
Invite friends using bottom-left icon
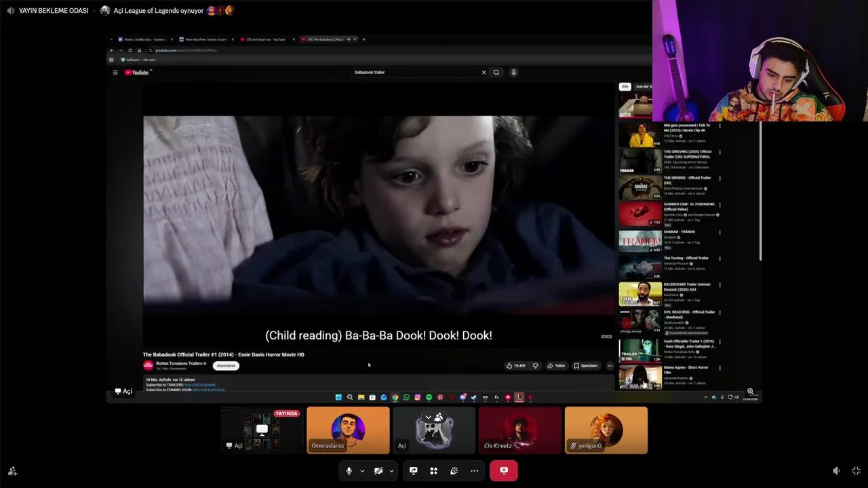tap(12, 470)
